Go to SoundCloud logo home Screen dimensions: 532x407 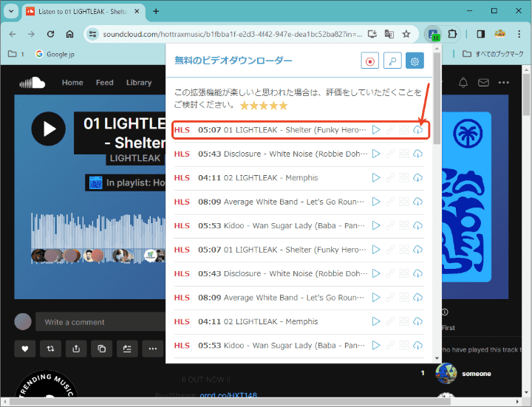pos(33,83)
